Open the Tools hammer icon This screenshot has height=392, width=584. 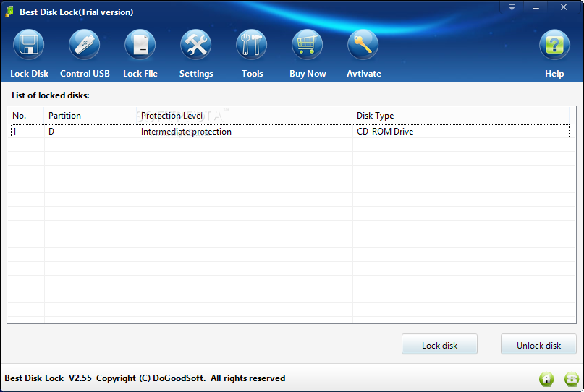(252, 45)
